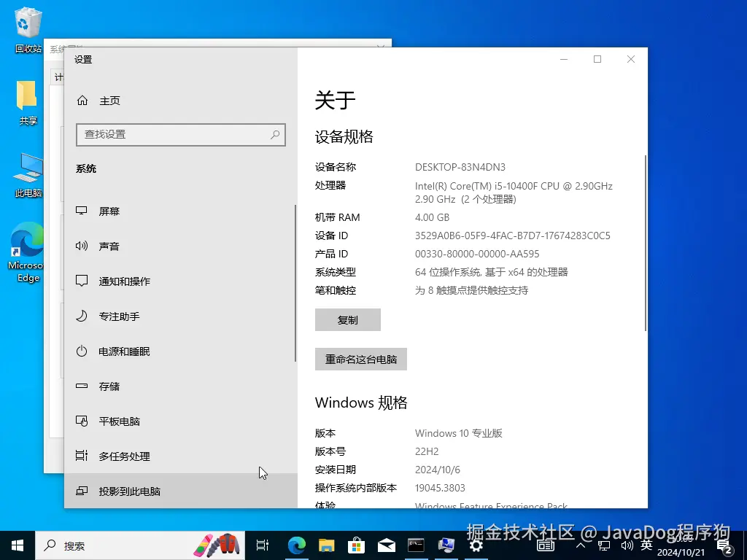Click the taskbar 搜索 search box
The image size is (747, 560).
140,545
